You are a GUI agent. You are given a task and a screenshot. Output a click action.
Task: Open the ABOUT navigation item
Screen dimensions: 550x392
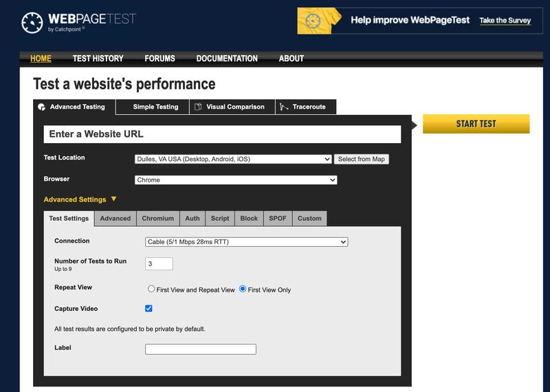coord(291,58)
